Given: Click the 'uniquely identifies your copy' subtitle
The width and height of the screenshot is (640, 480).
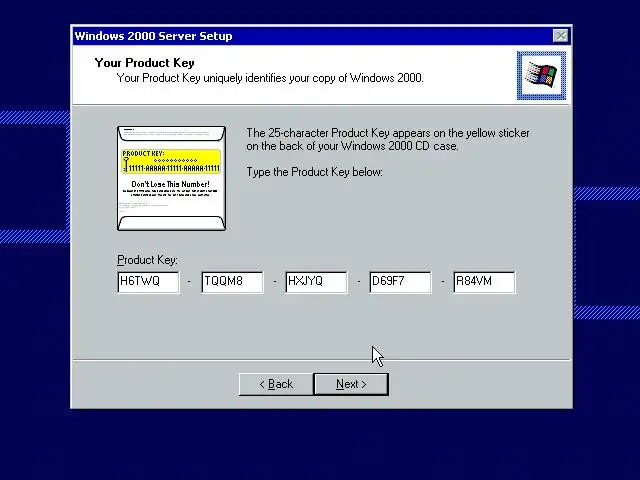Looking at the screenshot, I should (x=270, y=78).
